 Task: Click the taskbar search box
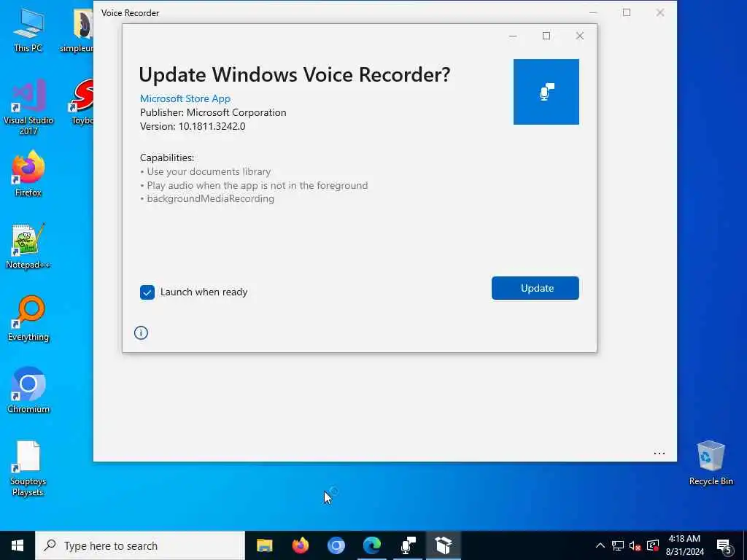coord(140,545)
